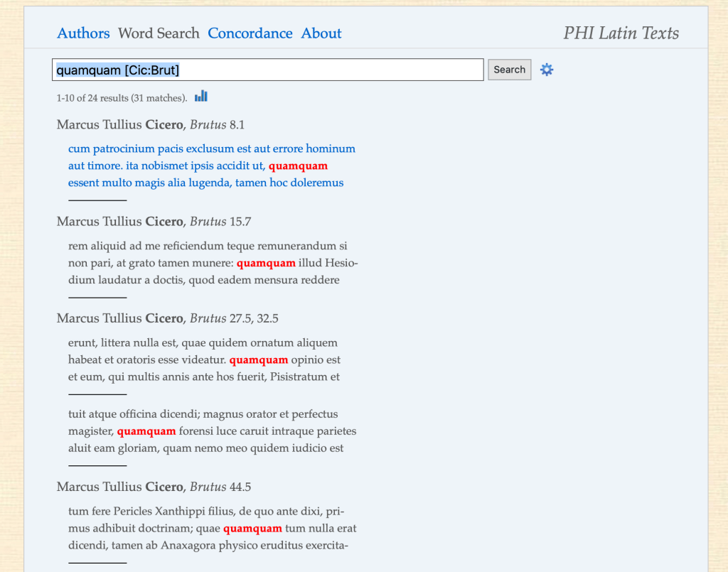Open the Authors page
Screen dimensions: 728x572
coord(83,33)
